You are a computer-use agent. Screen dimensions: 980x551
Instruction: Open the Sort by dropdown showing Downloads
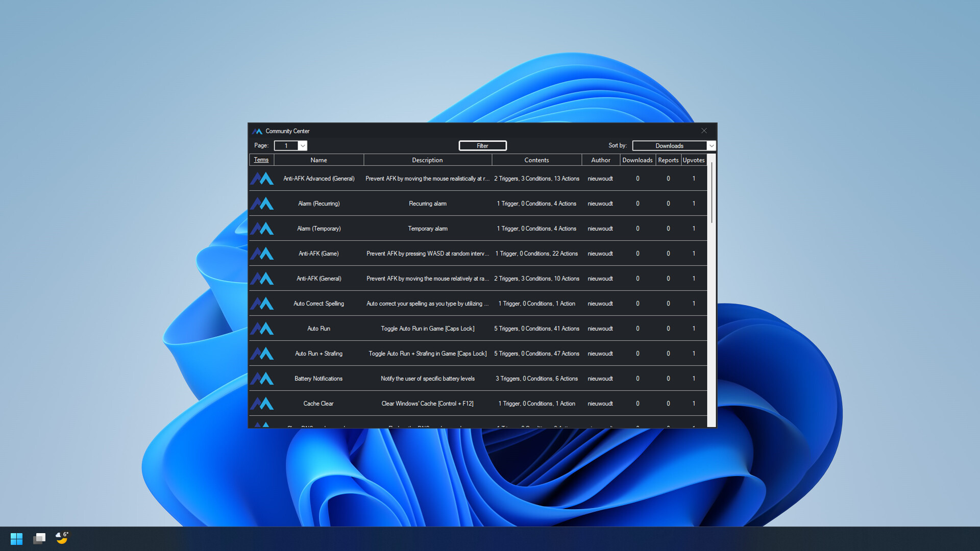point(673,145)
